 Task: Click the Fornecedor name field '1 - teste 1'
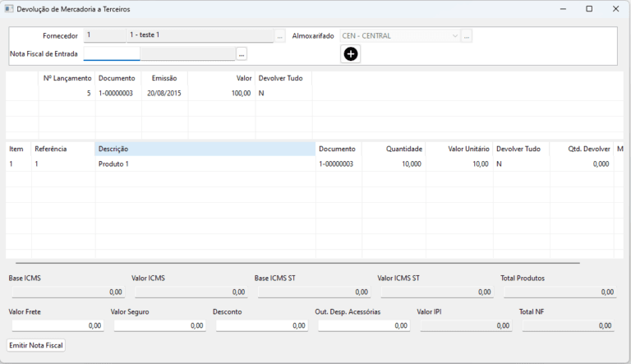(x=200, y=35)
